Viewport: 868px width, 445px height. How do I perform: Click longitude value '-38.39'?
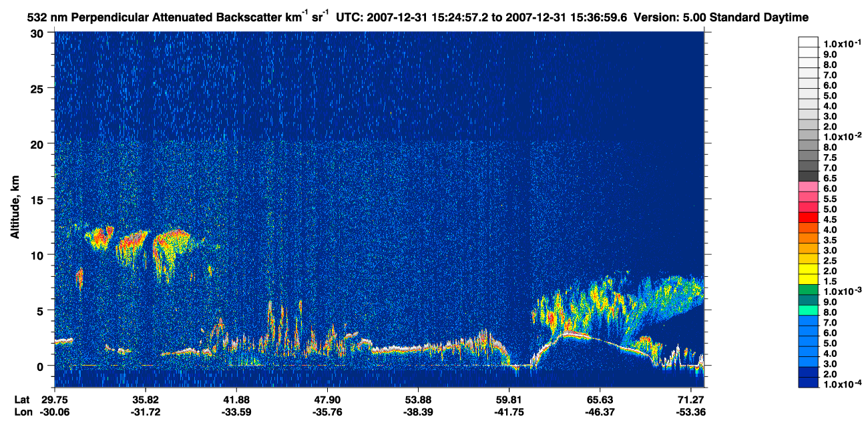[x=418, y=412]
